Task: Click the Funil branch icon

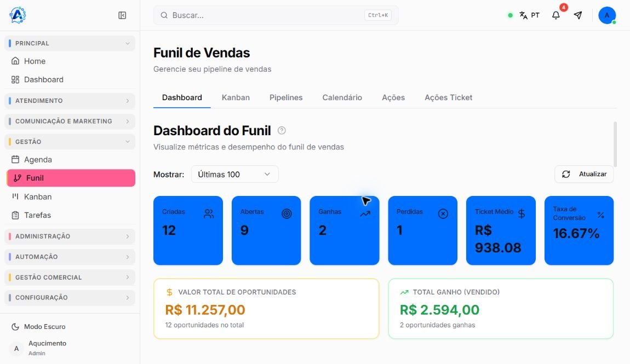Action: pyautogui.click(x=18, y=178)
